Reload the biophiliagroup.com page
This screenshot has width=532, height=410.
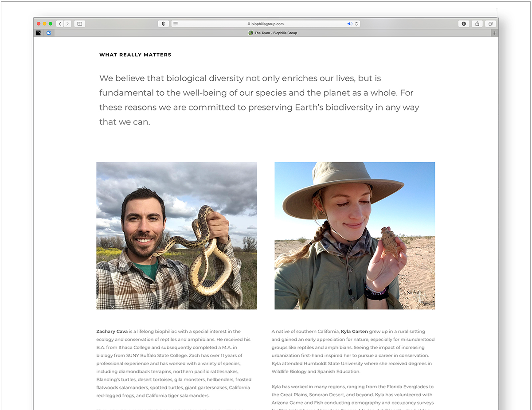tap(356, 24)
